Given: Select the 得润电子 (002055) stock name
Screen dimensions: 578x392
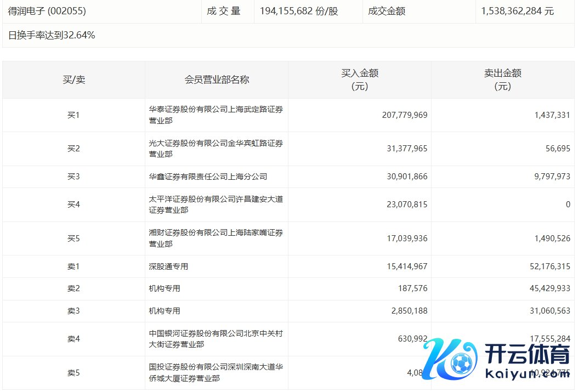Looking at the screenshot, I should 47,11.
